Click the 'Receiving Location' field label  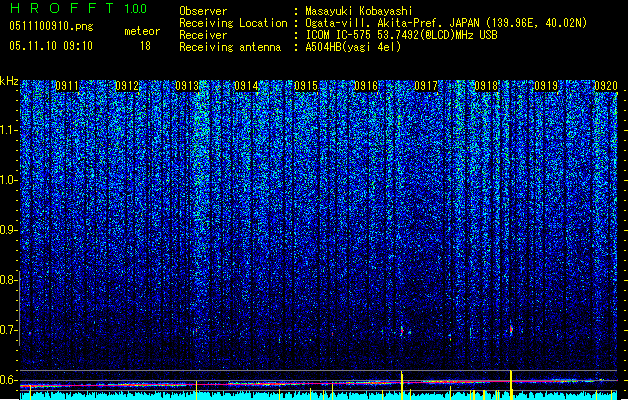(233, 23)
